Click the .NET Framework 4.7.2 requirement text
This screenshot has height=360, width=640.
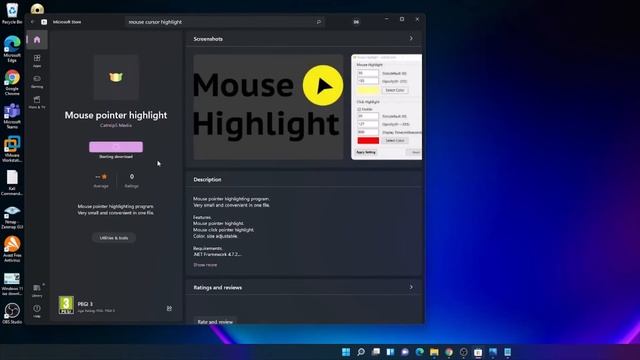click(x=217, y=254)
